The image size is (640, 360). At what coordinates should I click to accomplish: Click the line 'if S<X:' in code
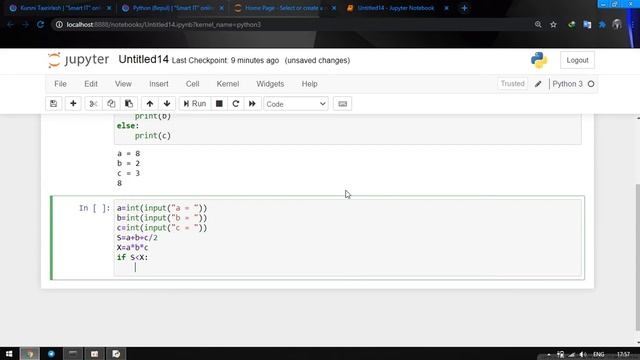[x=133, y=257]
